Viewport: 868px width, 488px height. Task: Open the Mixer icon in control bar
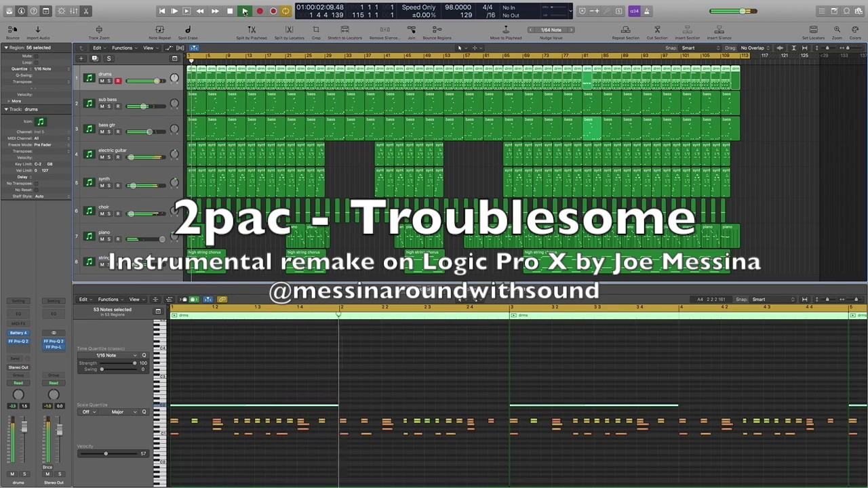pos(73,11)
